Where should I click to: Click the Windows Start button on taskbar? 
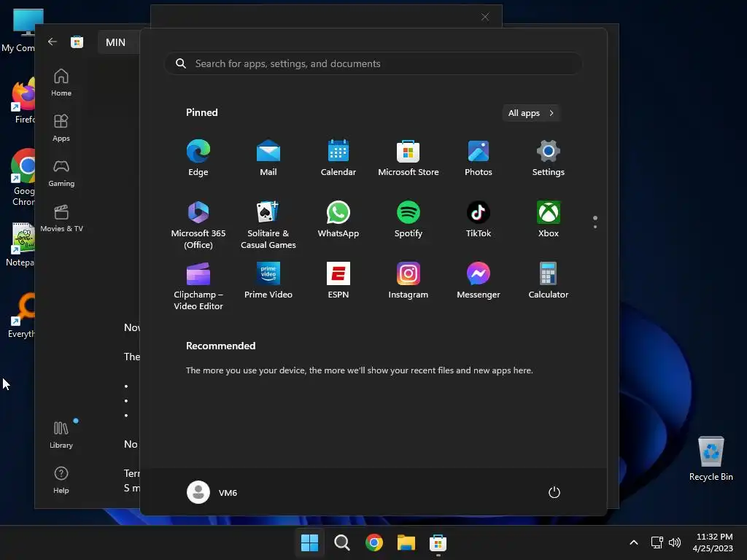pyautogui.click(x=309, y=542)
